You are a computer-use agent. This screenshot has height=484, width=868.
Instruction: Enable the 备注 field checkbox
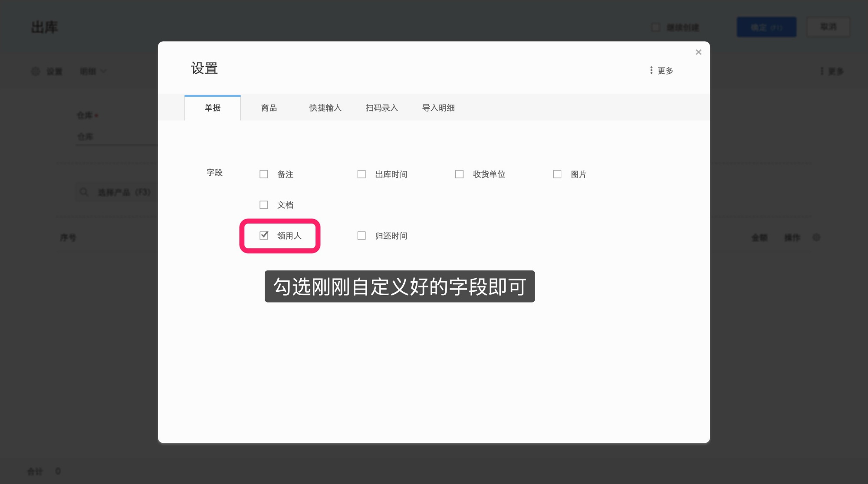[263, 174]
